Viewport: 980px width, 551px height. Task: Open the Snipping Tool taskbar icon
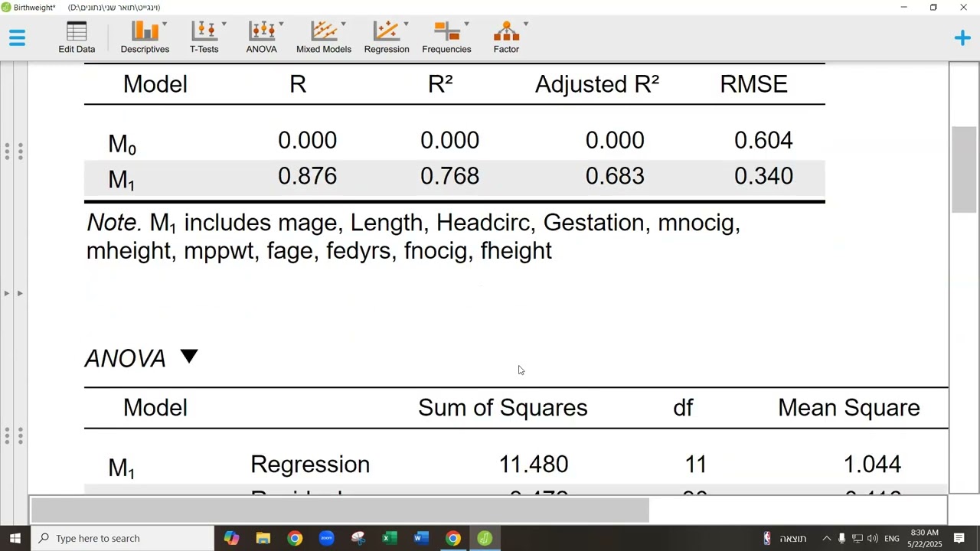[x=358, y=538]
